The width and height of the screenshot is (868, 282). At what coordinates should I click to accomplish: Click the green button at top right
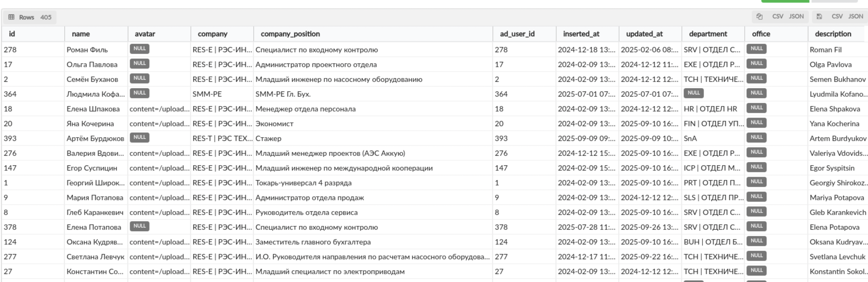785,1
